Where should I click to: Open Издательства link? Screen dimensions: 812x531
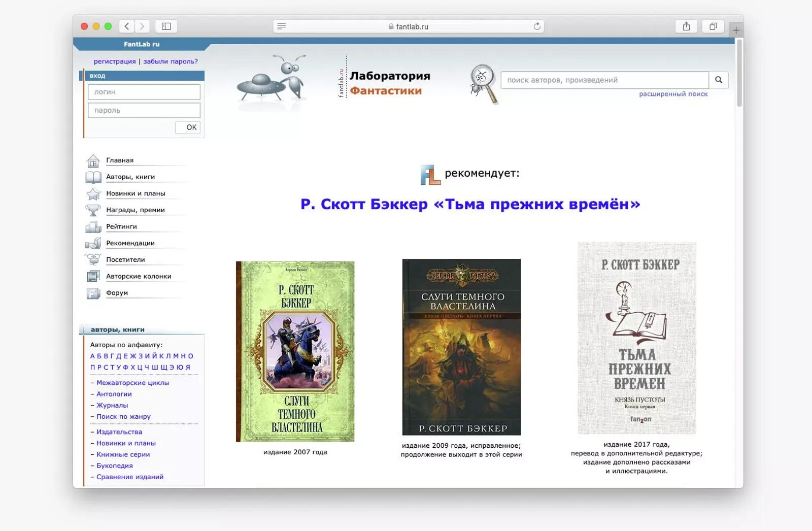pos(119,432)
